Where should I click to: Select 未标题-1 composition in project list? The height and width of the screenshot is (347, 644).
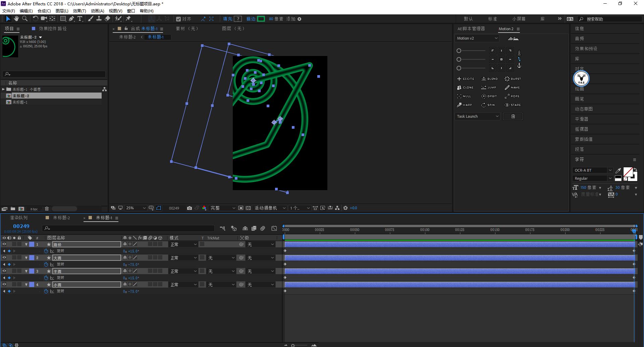20,102
